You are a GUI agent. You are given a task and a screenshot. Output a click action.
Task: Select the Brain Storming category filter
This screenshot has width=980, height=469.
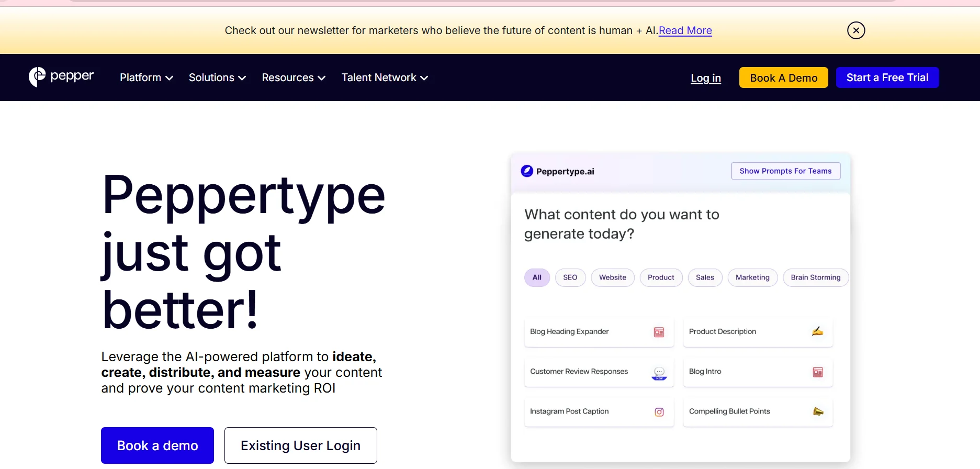pos(816,277)
